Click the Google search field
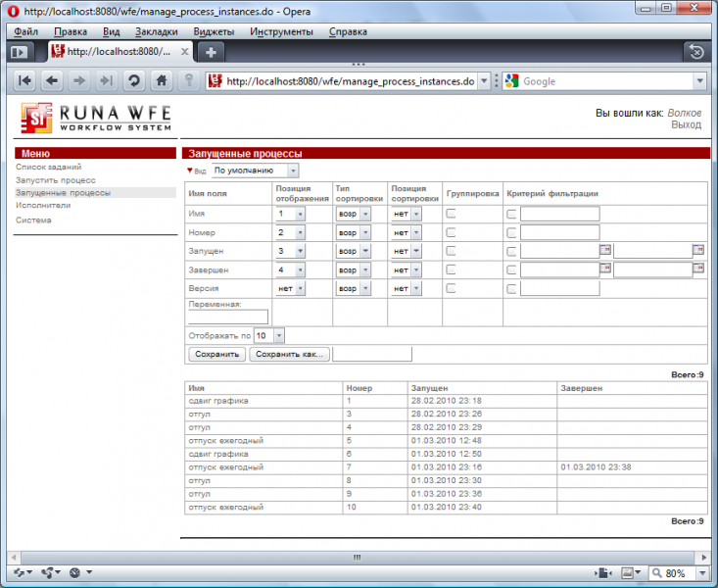 (606, 81)
